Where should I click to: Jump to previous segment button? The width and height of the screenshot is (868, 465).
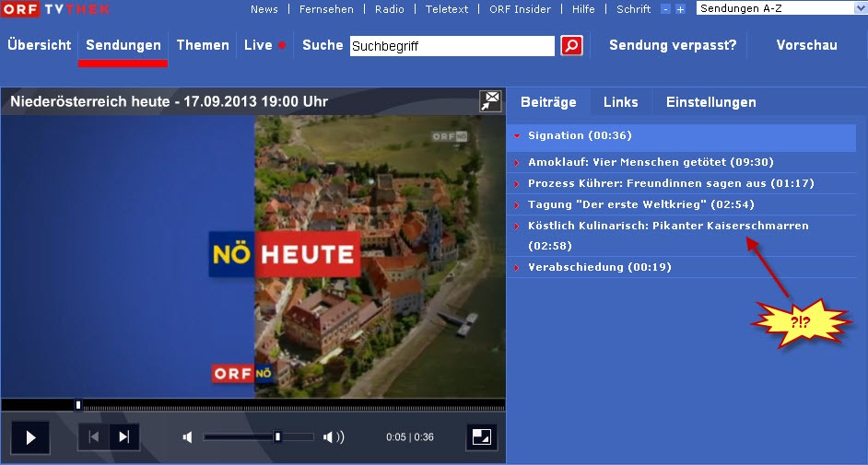94,436
